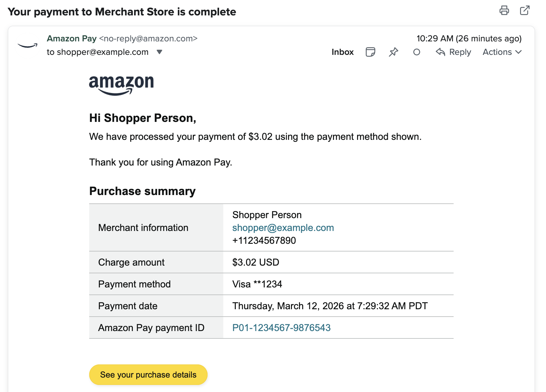The height and width of the screenshot is (392, 546).
Task: Click the Purchase summary heading
Action: [142, 191]
